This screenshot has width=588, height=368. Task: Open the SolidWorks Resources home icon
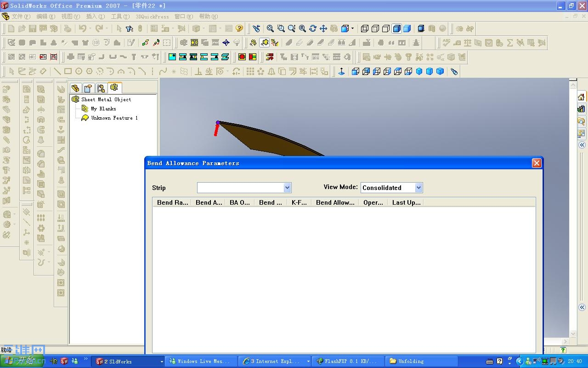(x=581, y=97)
